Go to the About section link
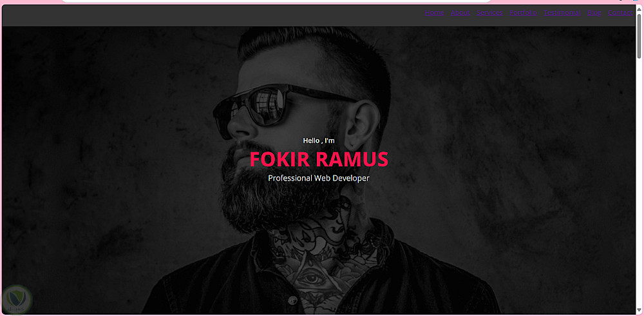 point(460,13)
